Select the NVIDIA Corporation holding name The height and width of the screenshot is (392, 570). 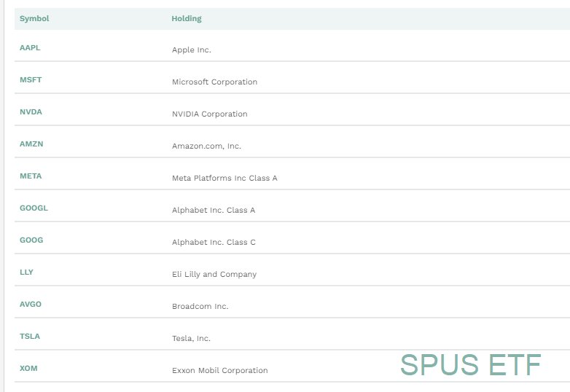[x=210, y=114]
